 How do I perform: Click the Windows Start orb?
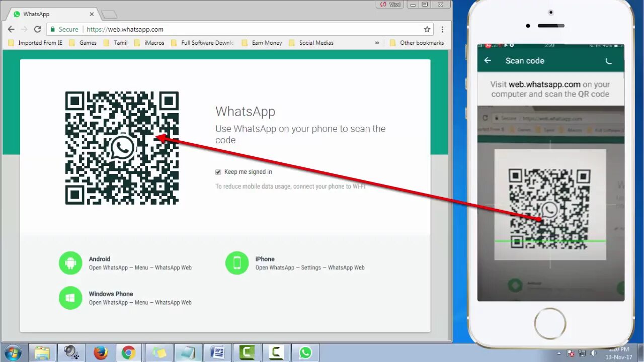[12, 353]
